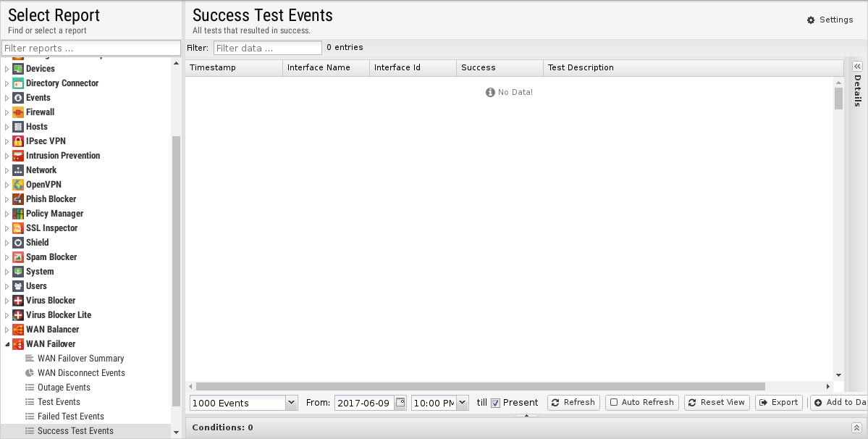The image size is (868, 439).
Task: Click the From date field 2017-06-09
Action: tap(364, 403)
